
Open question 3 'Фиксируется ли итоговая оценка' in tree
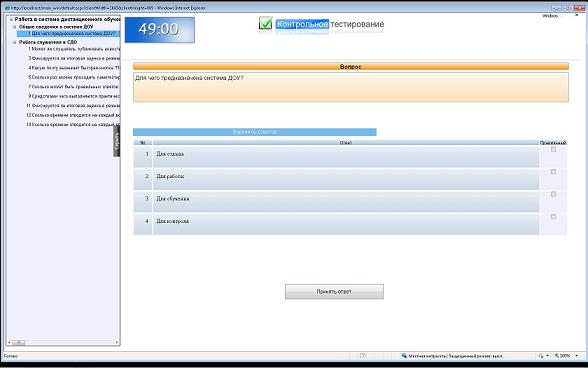click(74, 59)
